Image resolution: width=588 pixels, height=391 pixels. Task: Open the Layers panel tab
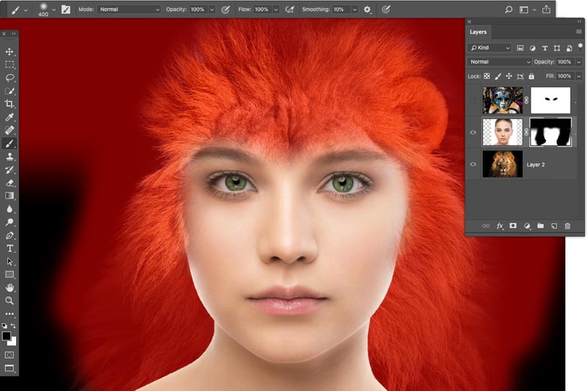478,32
